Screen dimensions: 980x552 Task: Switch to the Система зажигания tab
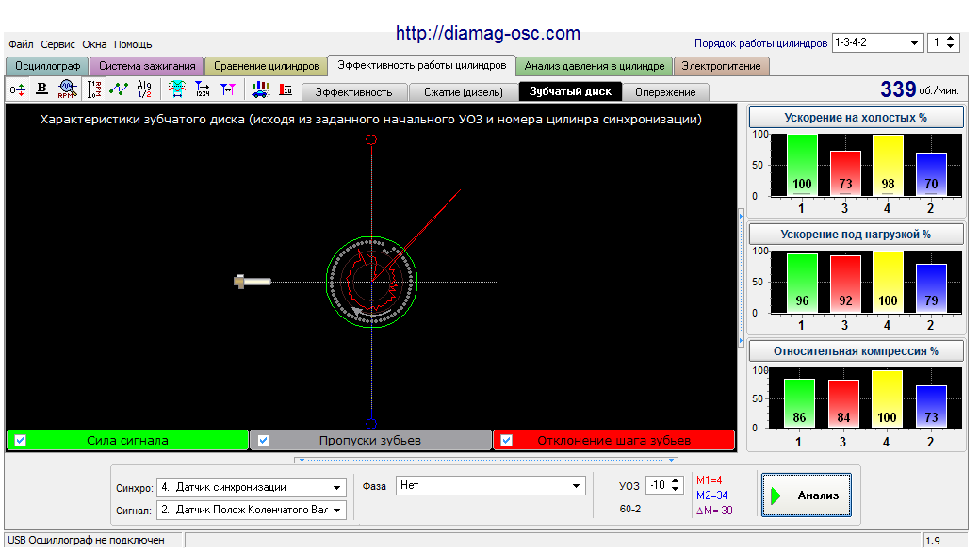pyautogui.click(x=147, y=66)
